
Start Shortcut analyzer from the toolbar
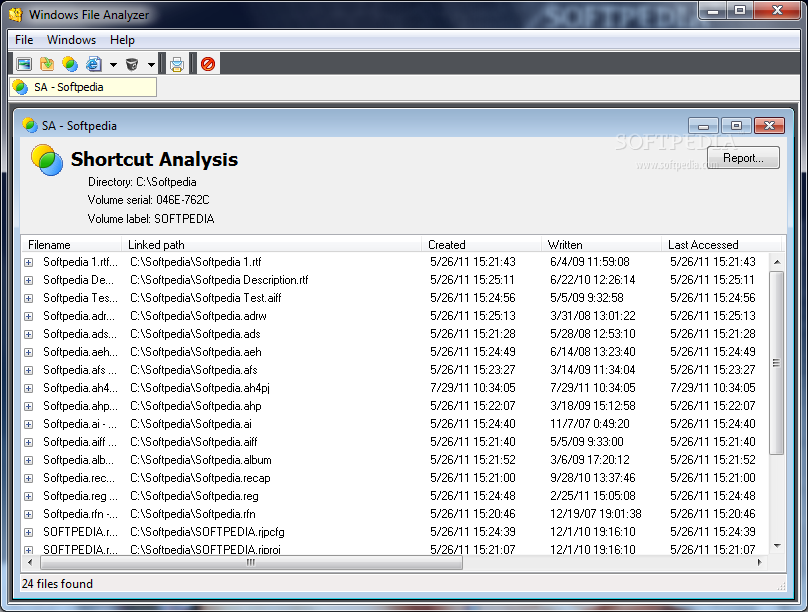[x=70, y=64]
